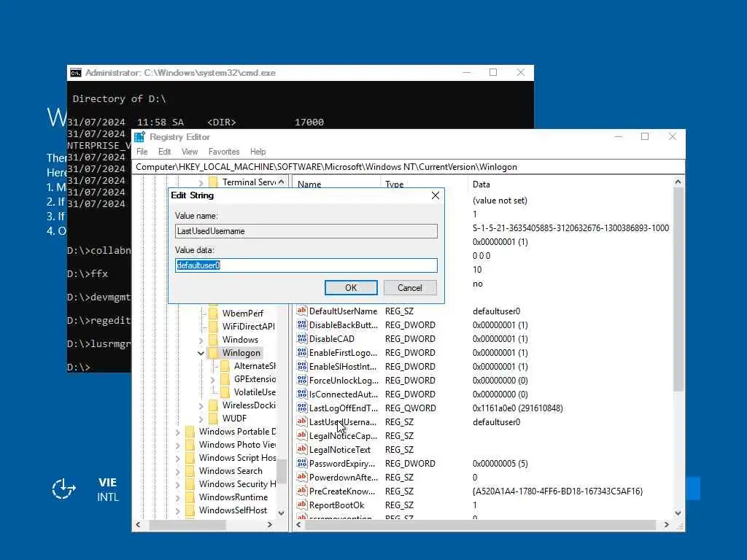Click the DefaultUserName string value icon
The height and width of the screenshot is (560, 747).
pyautogui.click(x=301, y=311)
